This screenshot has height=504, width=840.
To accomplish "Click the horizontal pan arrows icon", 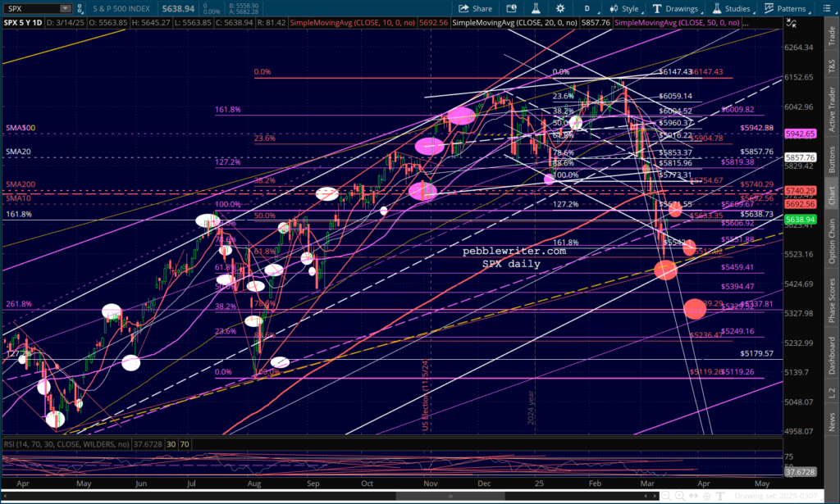I will click(694, 495).
